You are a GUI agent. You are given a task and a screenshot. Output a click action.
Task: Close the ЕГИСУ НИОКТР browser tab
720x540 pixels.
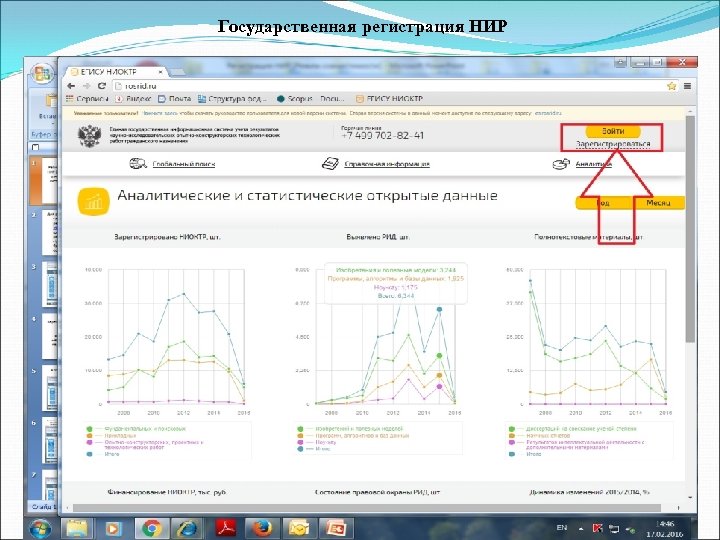pos(160,72)
